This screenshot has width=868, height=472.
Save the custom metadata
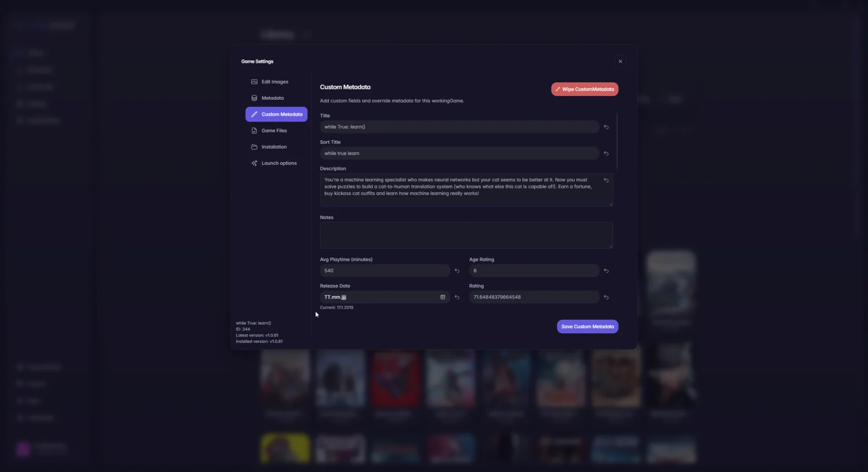(x=588, y=327)
